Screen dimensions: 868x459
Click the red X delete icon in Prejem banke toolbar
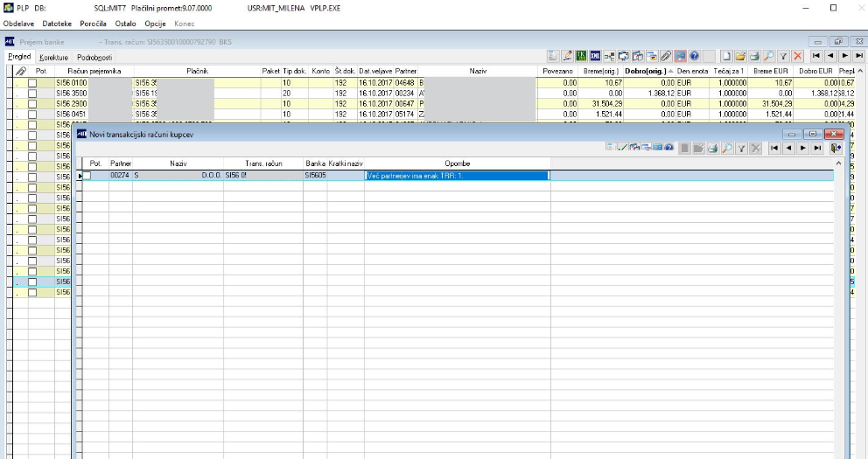click(x=798, y=56)
